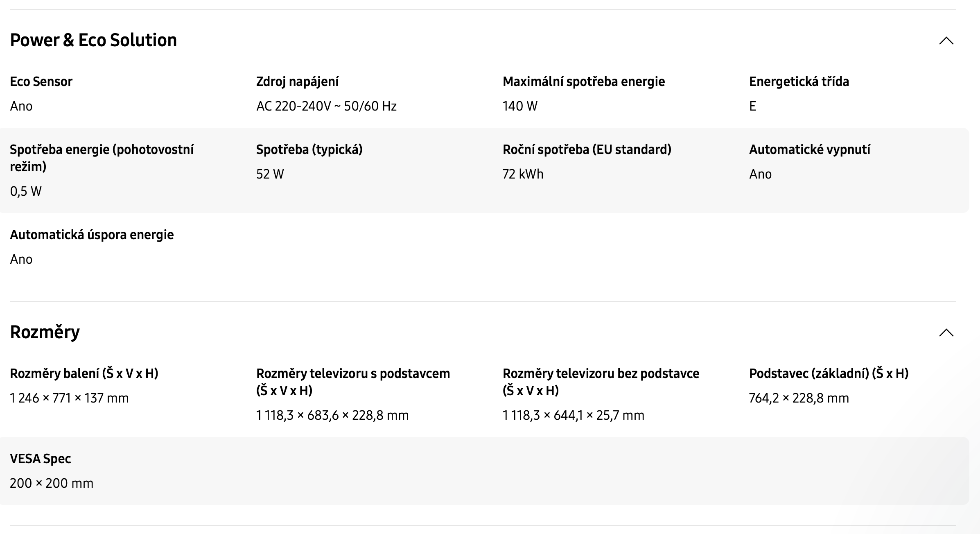
Task: Click the Automatická úspora energie label
Action: (x=92, y=235)
